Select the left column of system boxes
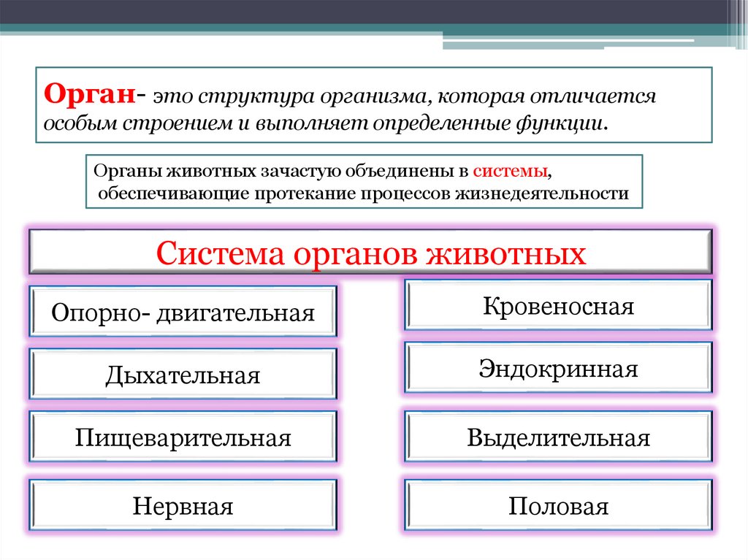 [182, 407]
